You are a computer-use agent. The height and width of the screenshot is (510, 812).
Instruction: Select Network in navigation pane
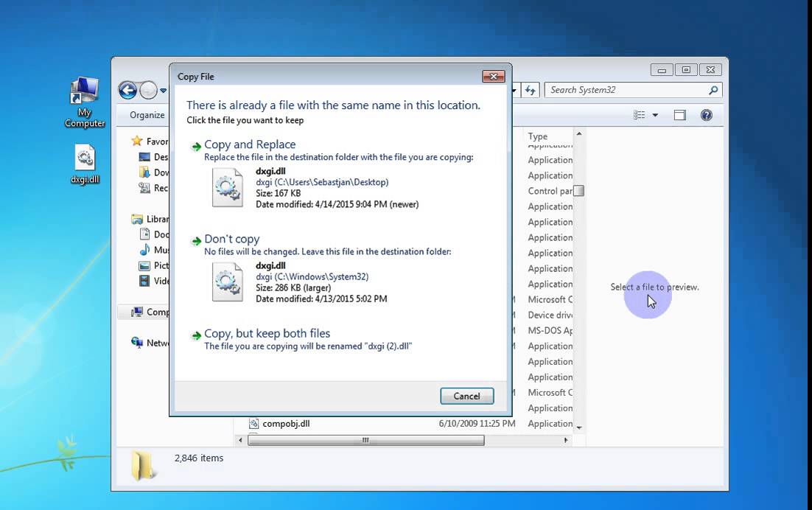pyautogui.click(x=150, y=343)
